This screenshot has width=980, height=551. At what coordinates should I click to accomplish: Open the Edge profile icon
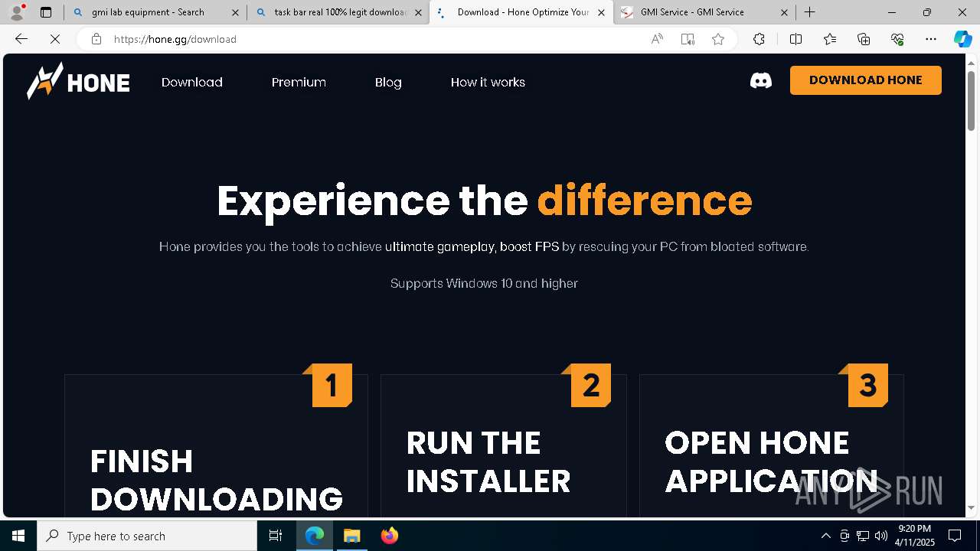(x=17, y=12)
